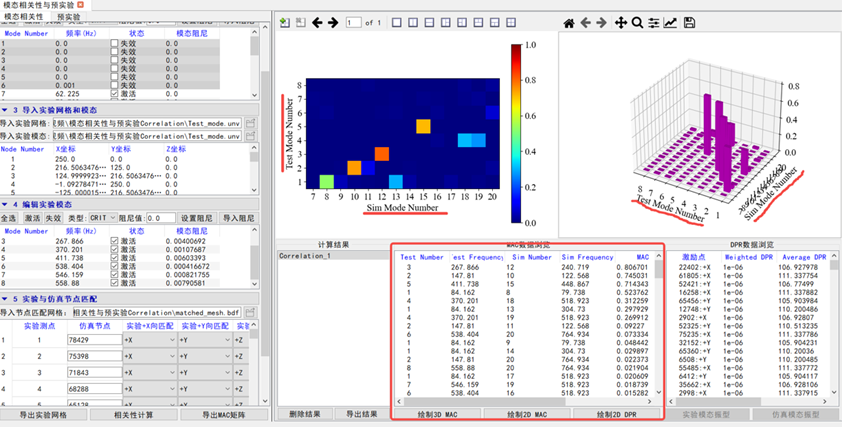The image size is (842, 427).
Task: Open subplot configuration sliders icon
Action: coord(654,23)
